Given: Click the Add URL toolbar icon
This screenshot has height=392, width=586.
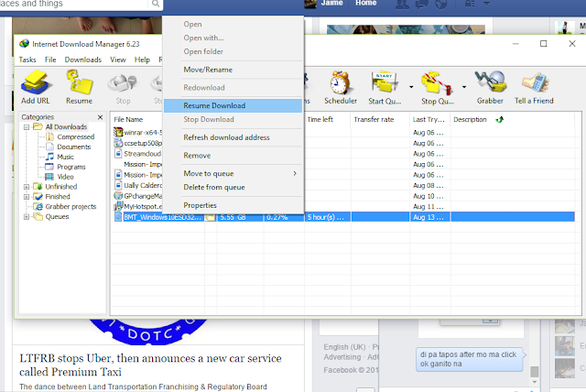Looking at the screenshot, I should 35,87.
